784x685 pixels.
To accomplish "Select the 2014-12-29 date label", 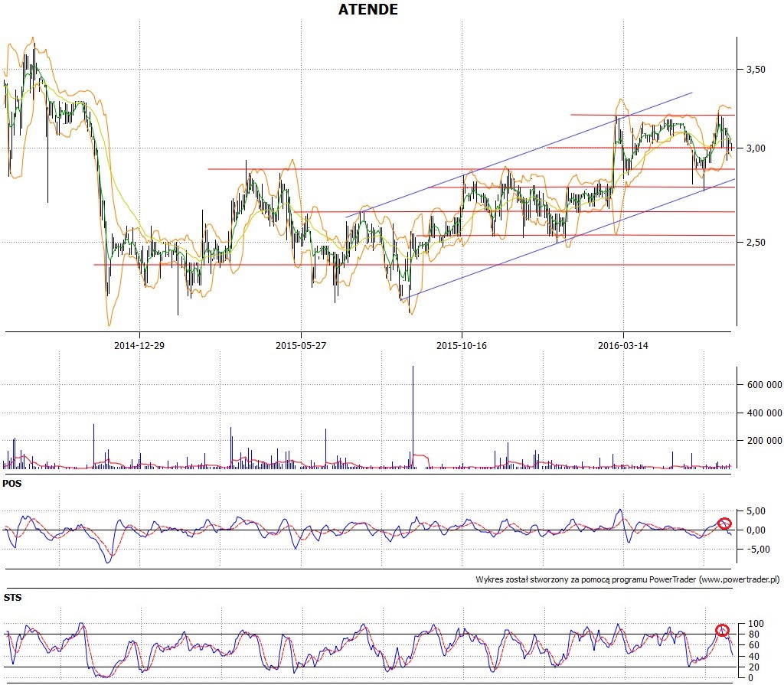I will point(139,345).
